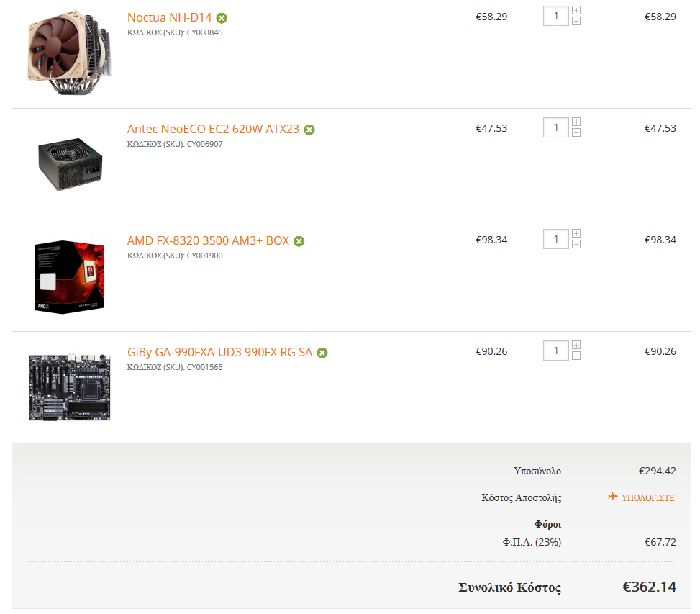Decrease GiBy motherboard quantity with minus

tap(576, 356)
